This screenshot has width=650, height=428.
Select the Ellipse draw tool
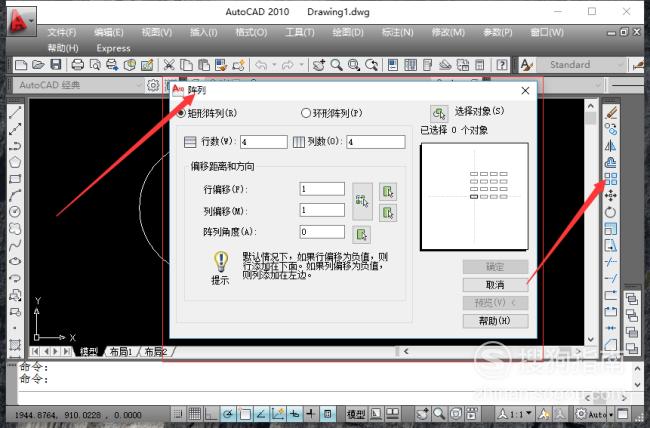tap(15, 261)
